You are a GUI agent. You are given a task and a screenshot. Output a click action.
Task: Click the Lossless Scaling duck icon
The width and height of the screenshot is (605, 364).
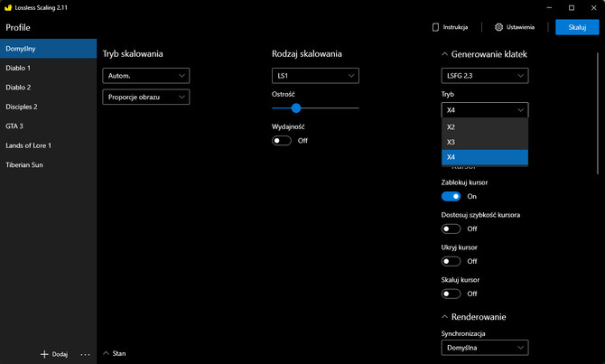click(x=8, y=7)
